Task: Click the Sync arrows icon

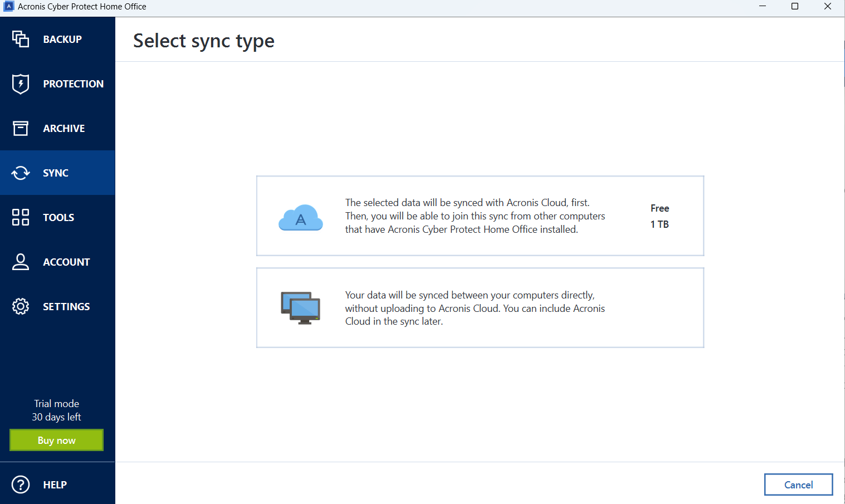Action: [21, 173]
